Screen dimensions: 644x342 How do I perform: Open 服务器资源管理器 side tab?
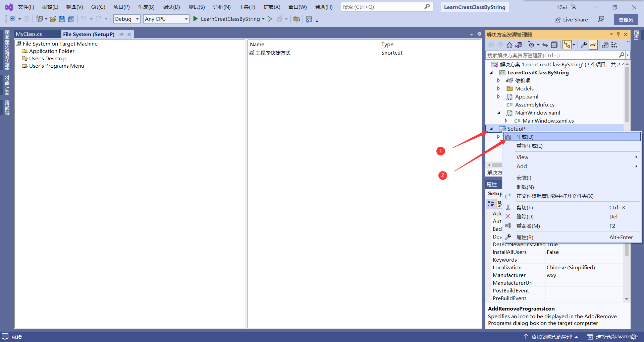(7, 50)
